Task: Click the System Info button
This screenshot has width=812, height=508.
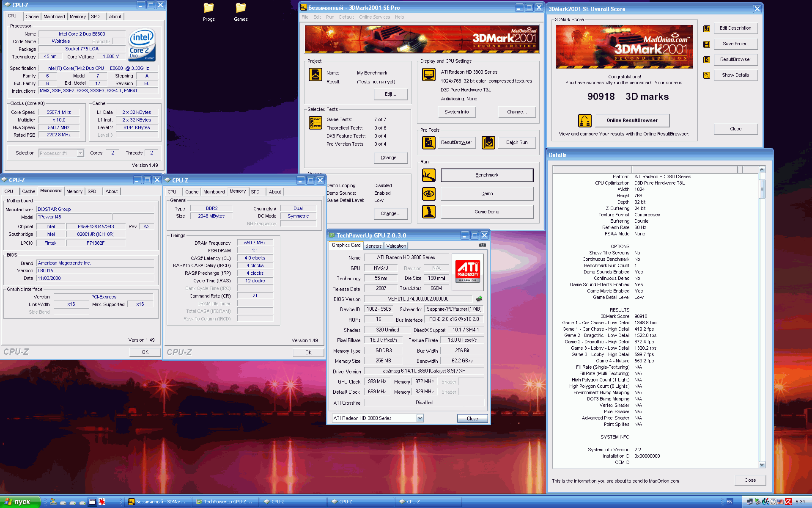Action: point(456,112)
